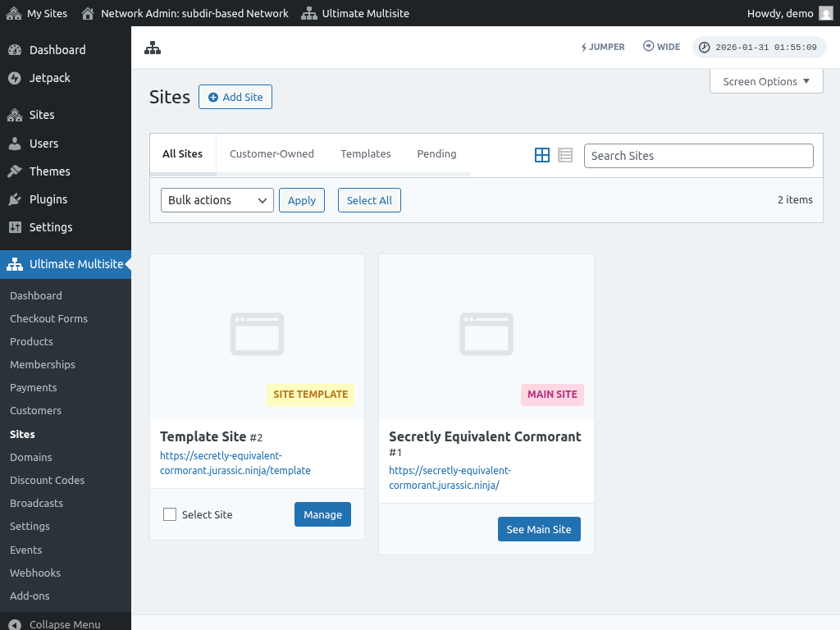This screenshot has width=840, height=630.
Task: Click the Template Site thumbnail placeholder
Action: [257, 335]
